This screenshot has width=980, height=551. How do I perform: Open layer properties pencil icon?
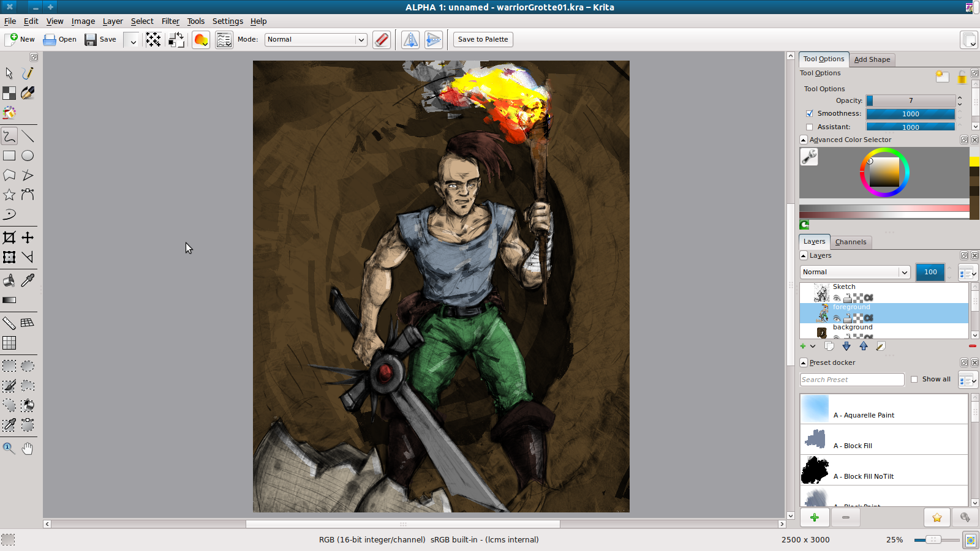[881, 346]
